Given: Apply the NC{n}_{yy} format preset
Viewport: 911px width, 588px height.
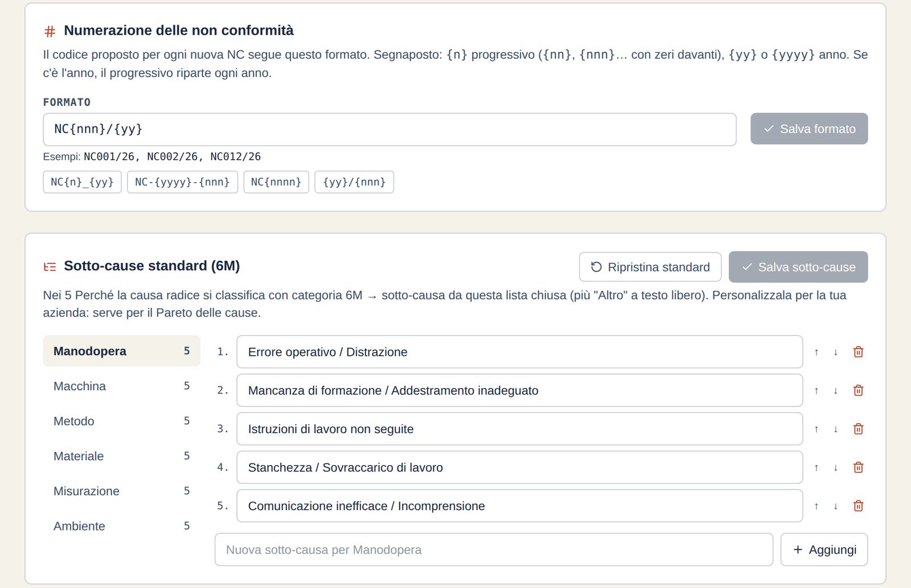Looking at the screenshot, I should click(x=82, y=182).
